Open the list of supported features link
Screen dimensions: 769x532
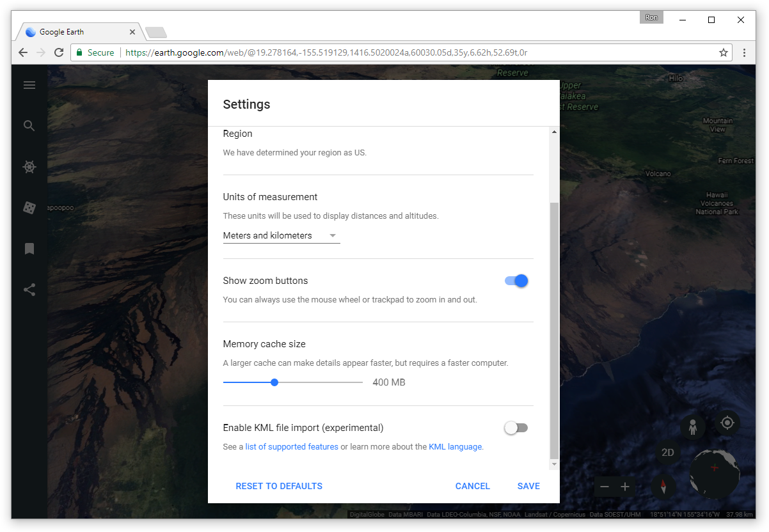click(x=292, y=446)
